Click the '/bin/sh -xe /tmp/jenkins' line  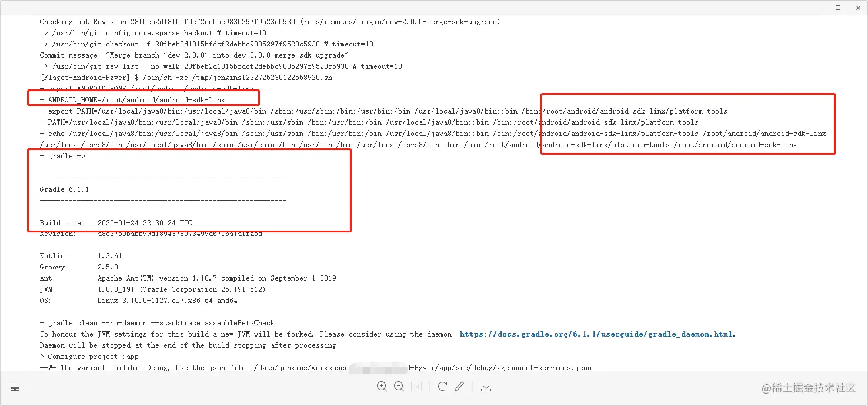coord(186,78)
